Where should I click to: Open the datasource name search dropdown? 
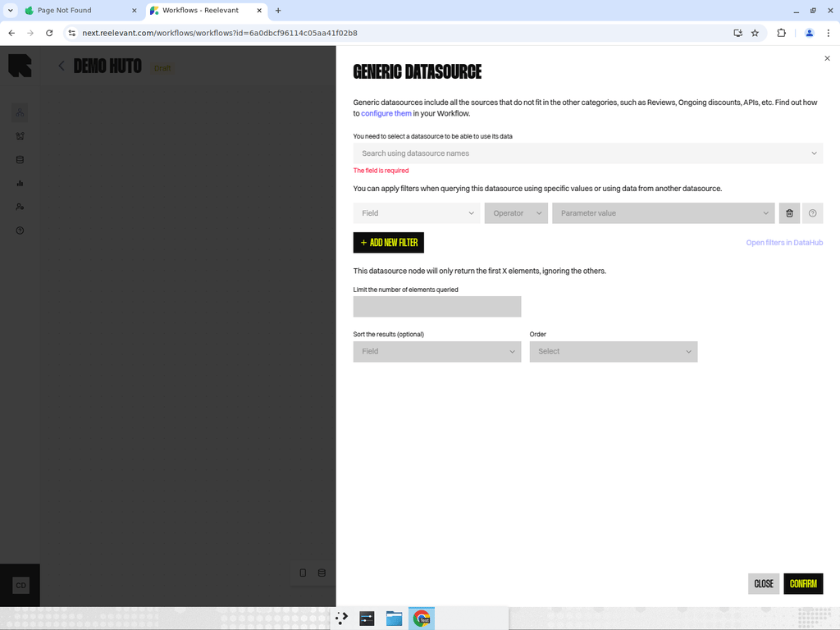click(587, 153)
